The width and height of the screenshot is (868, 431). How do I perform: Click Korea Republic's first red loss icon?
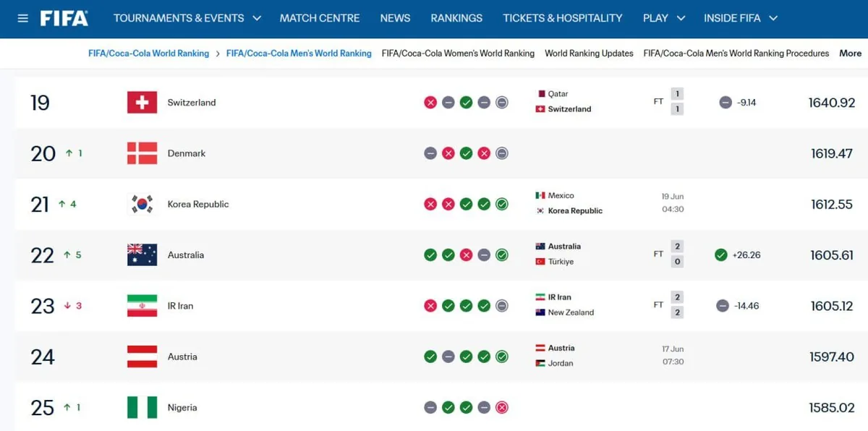coord(430,204)
